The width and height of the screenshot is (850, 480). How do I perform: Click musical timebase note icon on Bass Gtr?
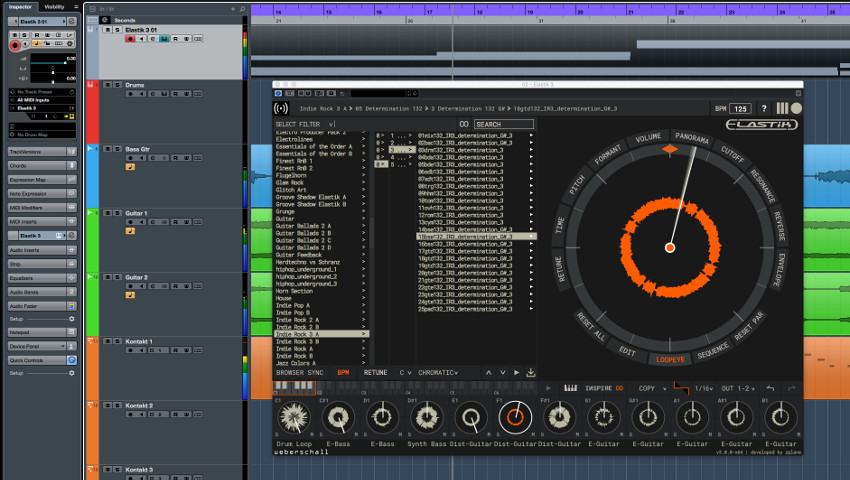pyautogui.click(x=130, y=167)
